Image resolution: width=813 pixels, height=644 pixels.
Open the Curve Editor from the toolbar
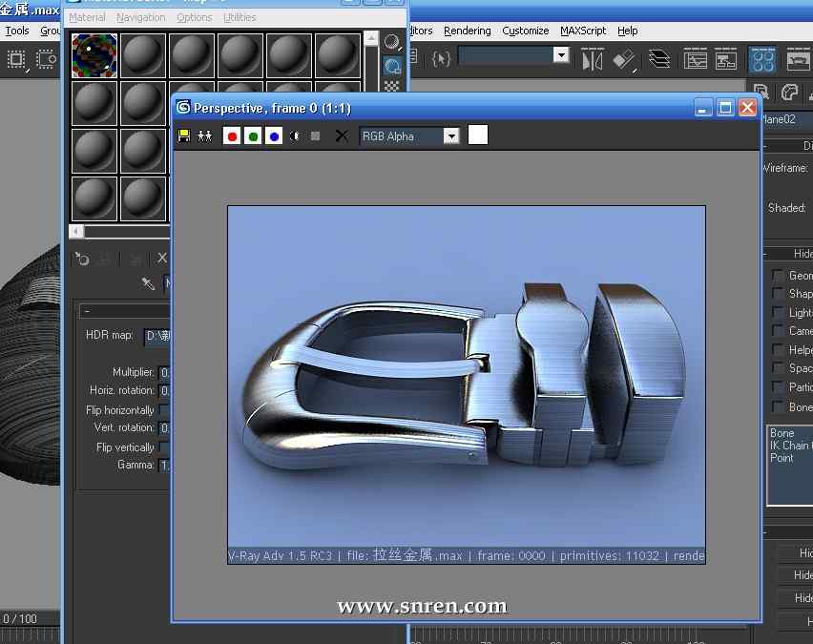(x=696, y=60)
